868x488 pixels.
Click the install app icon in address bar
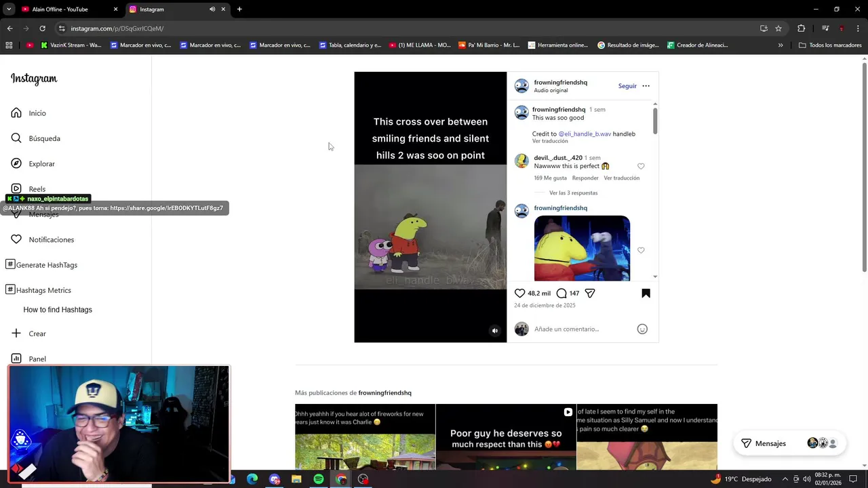(764, 28)
